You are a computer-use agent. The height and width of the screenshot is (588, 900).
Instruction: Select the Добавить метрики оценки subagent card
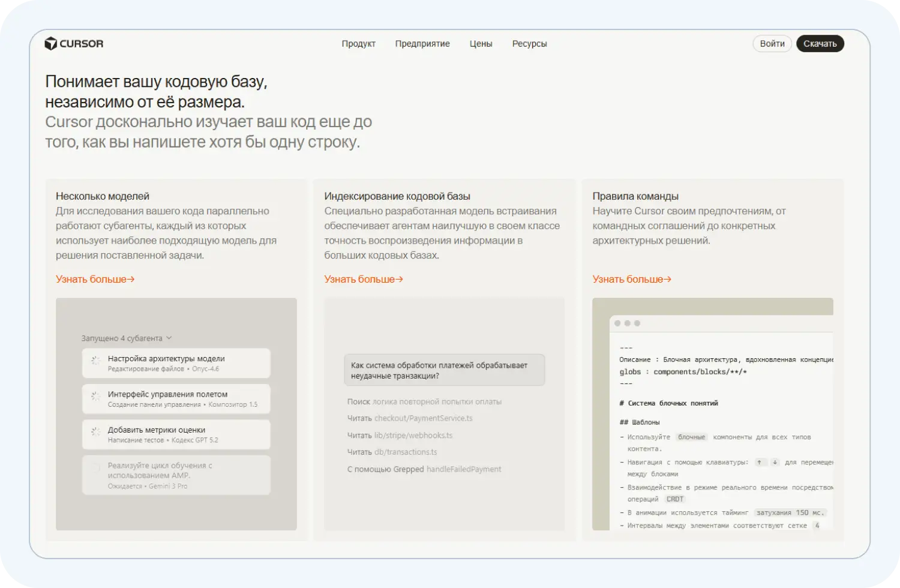pos(176,434)
